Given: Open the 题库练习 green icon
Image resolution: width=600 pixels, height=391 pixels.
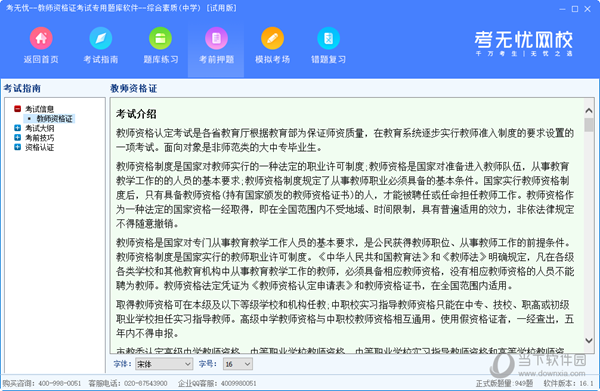Looking at the screenshot, I should [x=160, y=38].
